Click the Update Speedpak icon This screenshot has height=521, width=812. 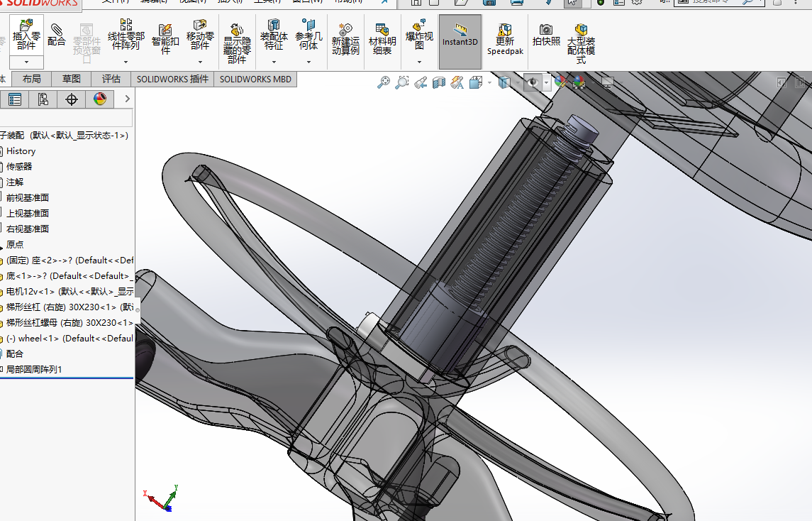pyautogui.click(x=505, y=39)
